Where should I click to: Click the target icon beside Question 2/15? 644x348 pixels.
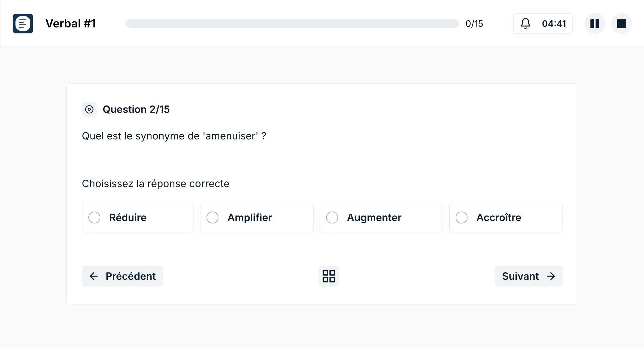click(89, 109)
